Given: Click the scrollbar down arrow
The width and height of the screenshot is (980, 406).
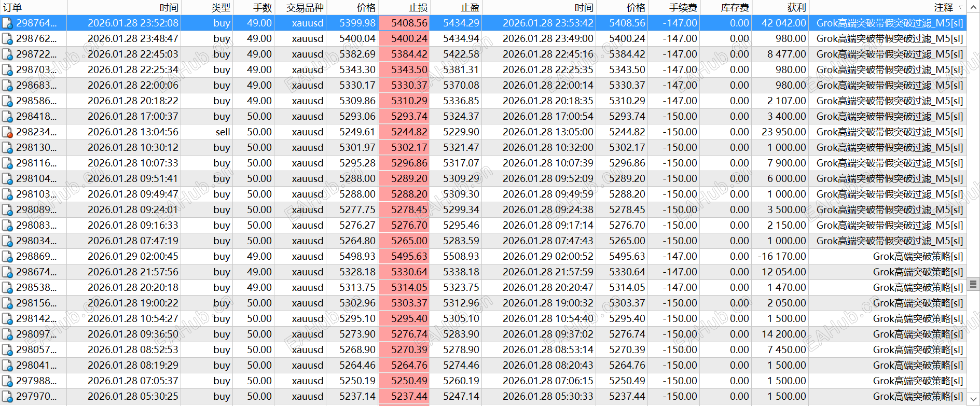Looking at the screenshot, I should 973,399.
